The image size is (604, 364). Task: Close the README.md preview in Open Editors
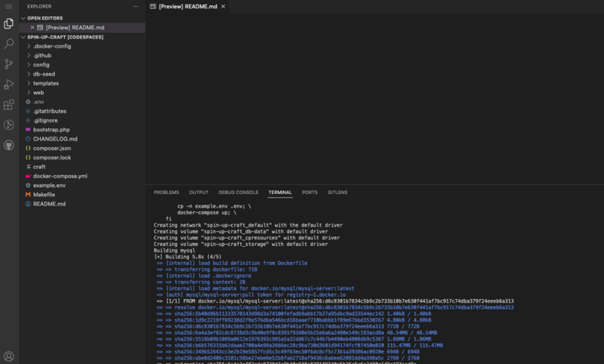tap(32, 27)
